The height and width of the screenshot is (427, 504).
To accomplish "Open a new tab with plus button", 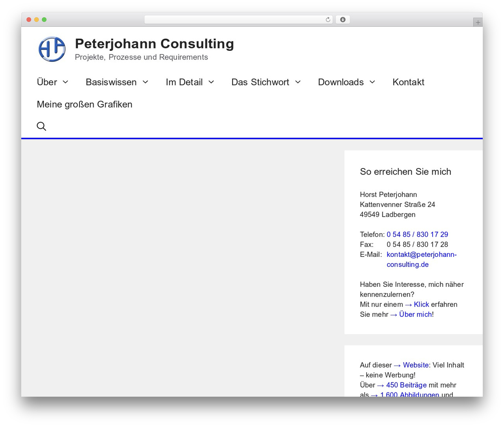I will [478, 22].
